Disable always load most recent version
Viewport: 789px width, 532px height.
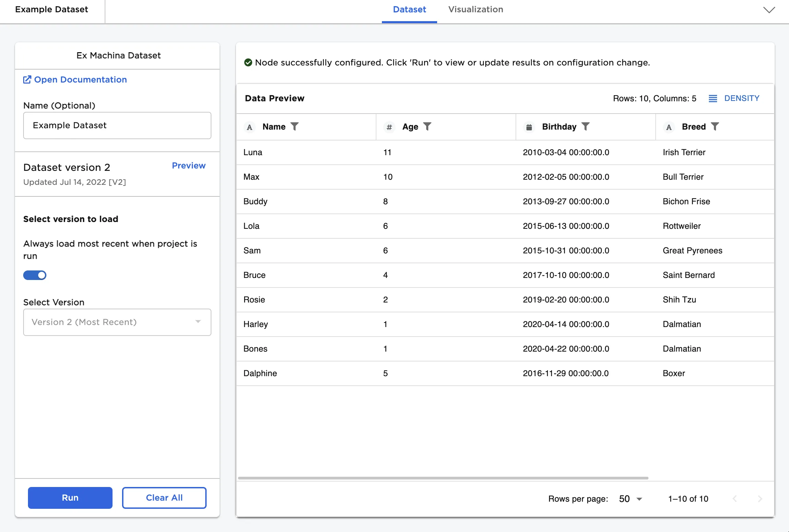coord(35,275)
